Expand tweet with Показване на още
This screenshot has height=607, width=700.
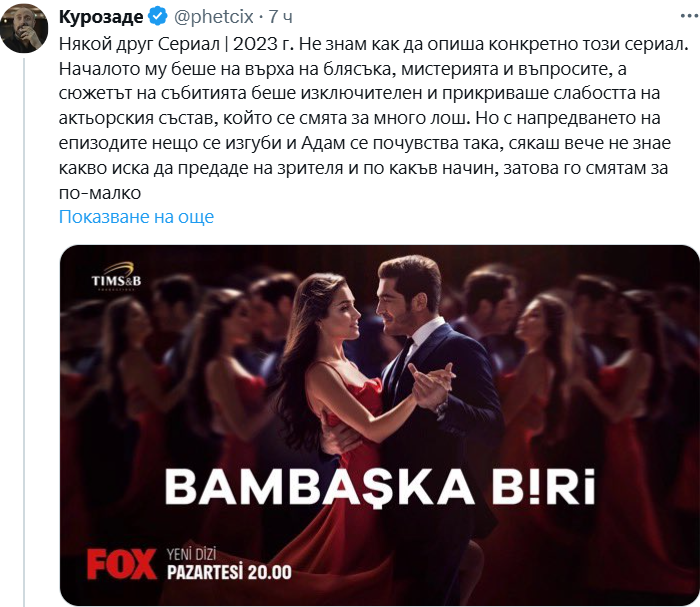tap(137, 217)
